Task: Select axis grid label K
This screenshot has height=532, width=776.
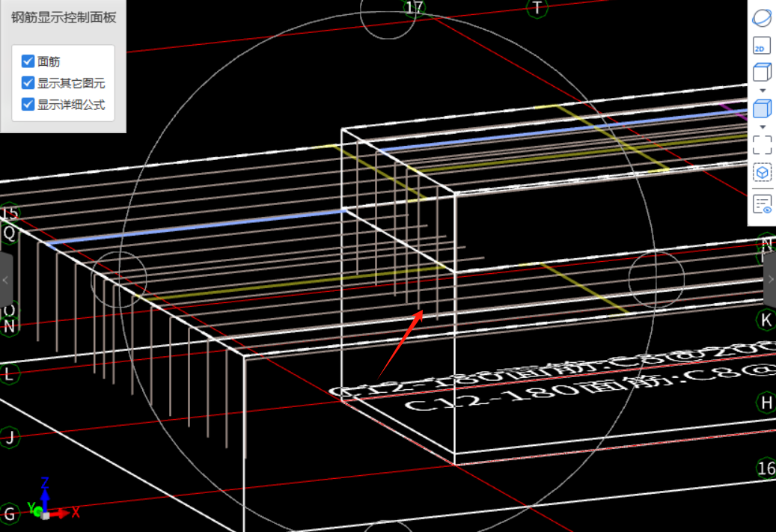Action: click(x=766, y=320)
